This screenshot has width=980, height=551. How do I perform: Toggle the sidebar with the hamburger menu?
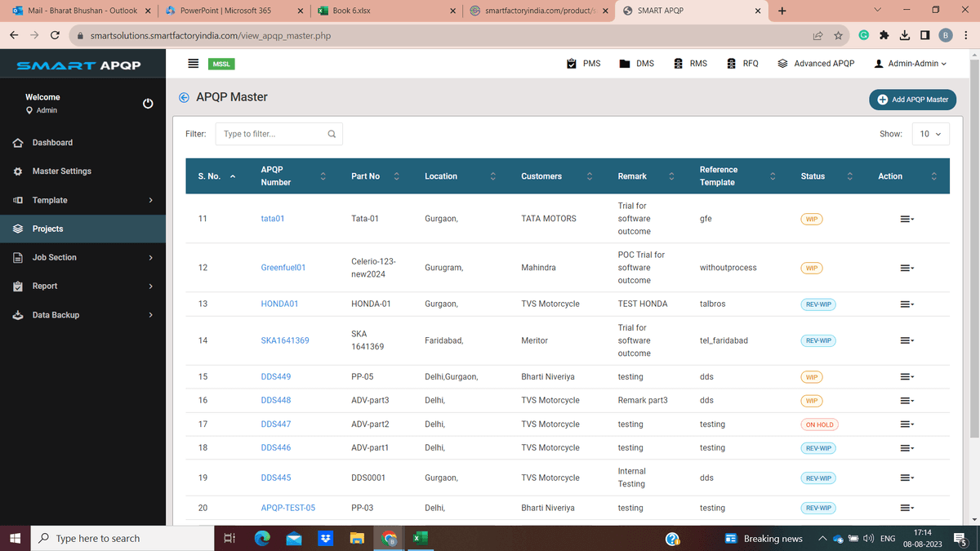coord(194,63)
